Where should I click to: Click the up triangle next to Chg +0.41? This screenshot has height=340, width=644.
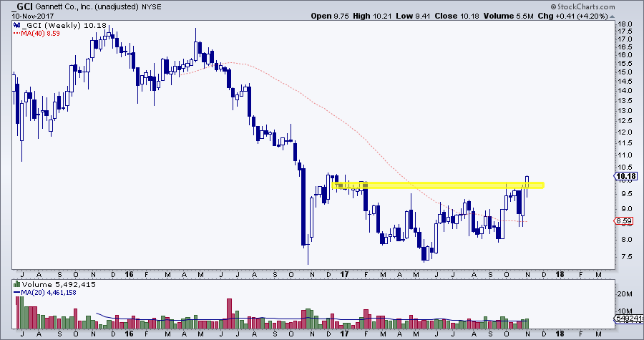click(613, 16)
